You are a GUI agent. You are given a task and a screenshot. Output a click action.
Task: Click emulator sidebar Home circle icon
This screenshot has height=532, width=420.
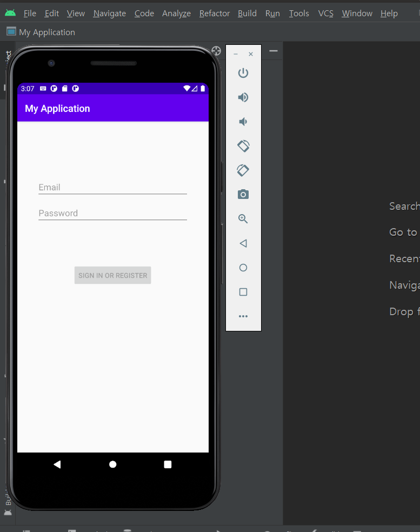click(x=243, y=268)
